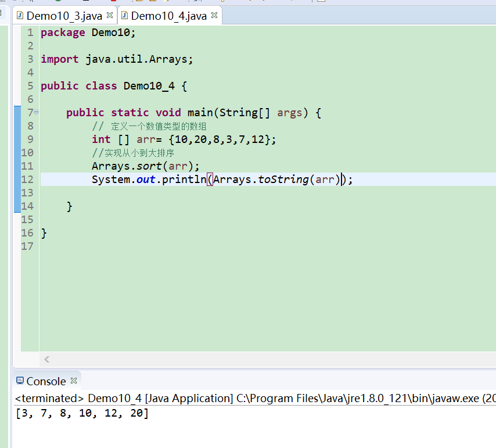The width and height of the screenshot is (496, 448).
Task: Collapse the main method fold marker
Action: point(37,112)
